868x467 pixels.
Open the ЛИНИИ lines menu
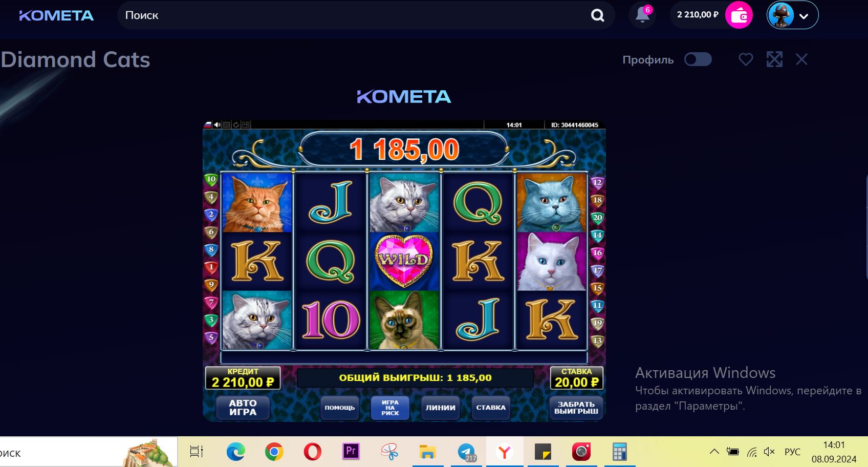(x=440, y=408)
